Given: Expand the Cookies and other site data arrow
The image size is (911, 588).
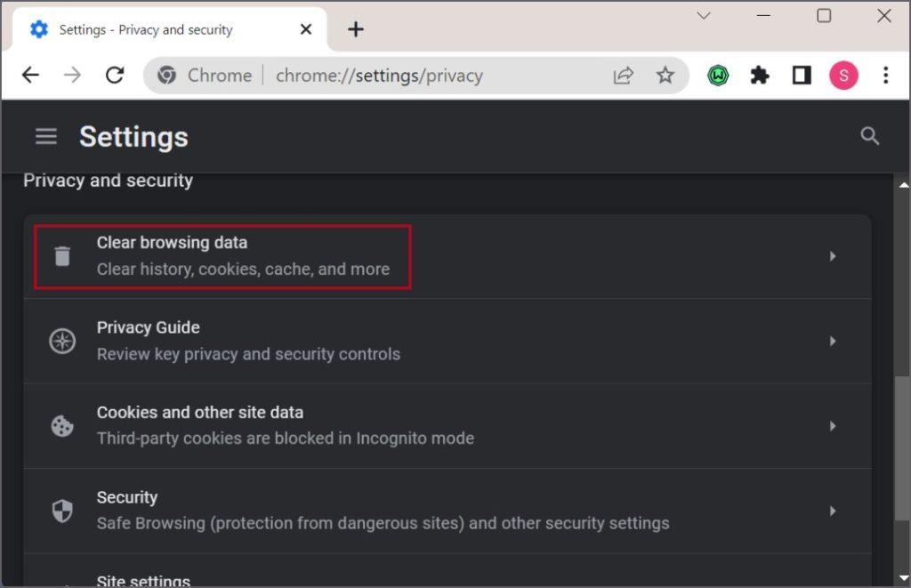Looking at the screenshot, I should point(833,426).
